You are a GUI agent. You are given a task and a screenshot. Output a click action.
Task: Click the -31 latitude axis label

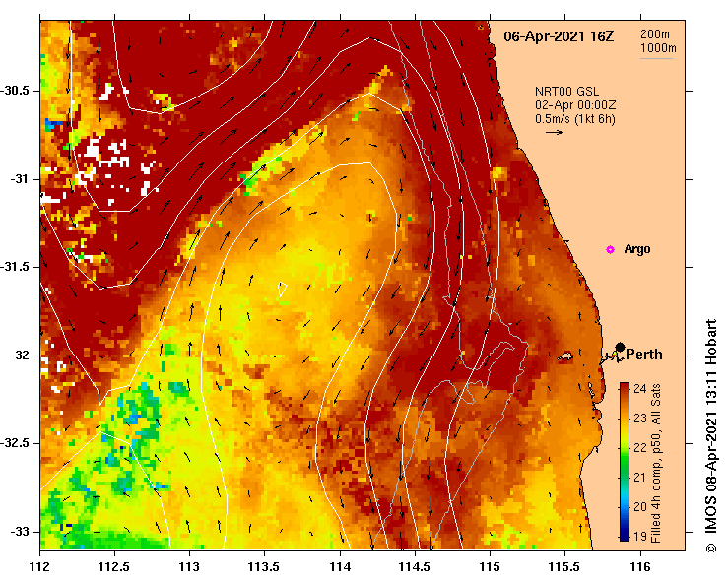coord(19,179)
